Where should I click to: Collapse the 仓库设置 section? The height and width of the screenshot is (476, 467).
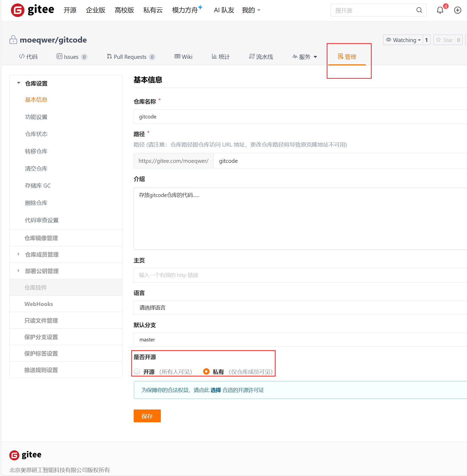19,83
